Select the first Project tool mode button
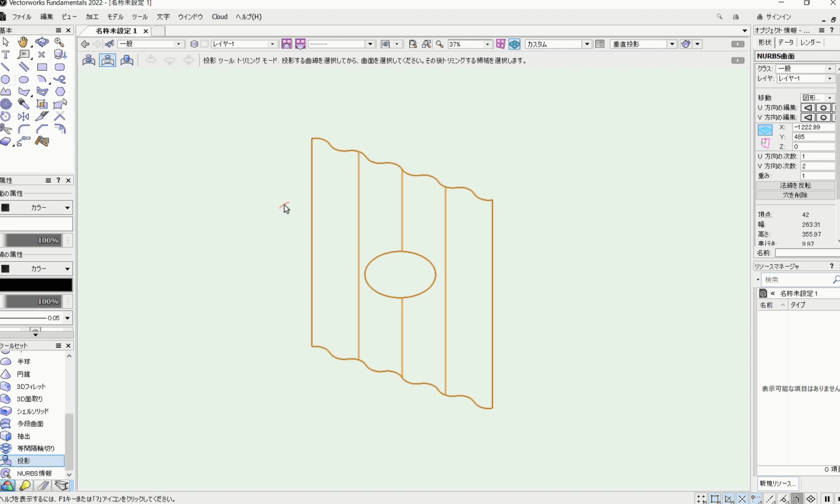Viewport: 840px width, 504px height. tap(89, 60)
